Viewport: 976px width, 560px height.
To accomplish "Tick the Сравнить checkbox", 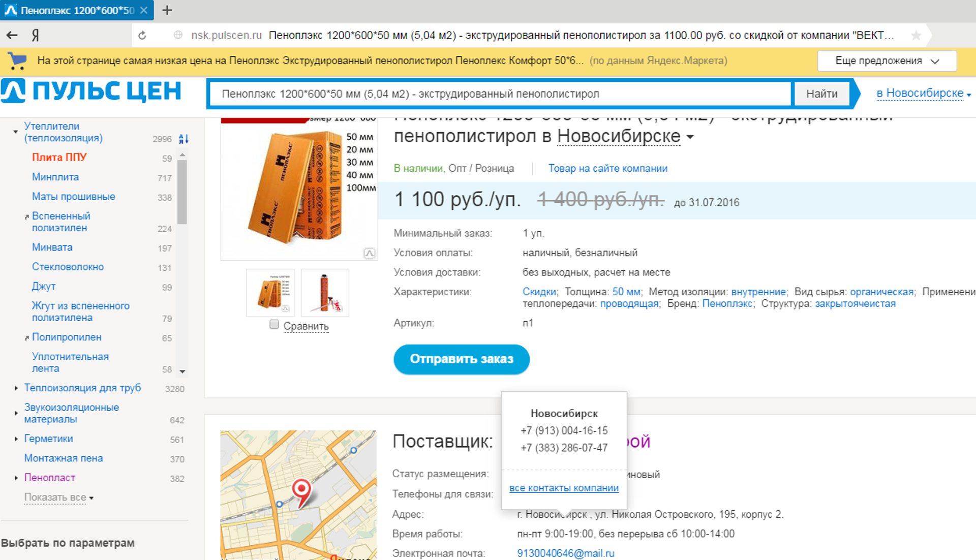I will click(x=274, y=324).
